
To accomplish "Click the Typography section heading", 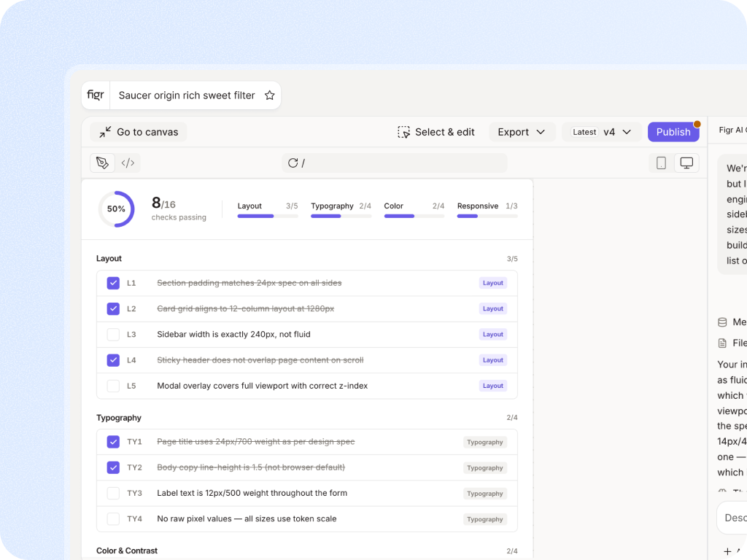I will [x=119, y=418].
